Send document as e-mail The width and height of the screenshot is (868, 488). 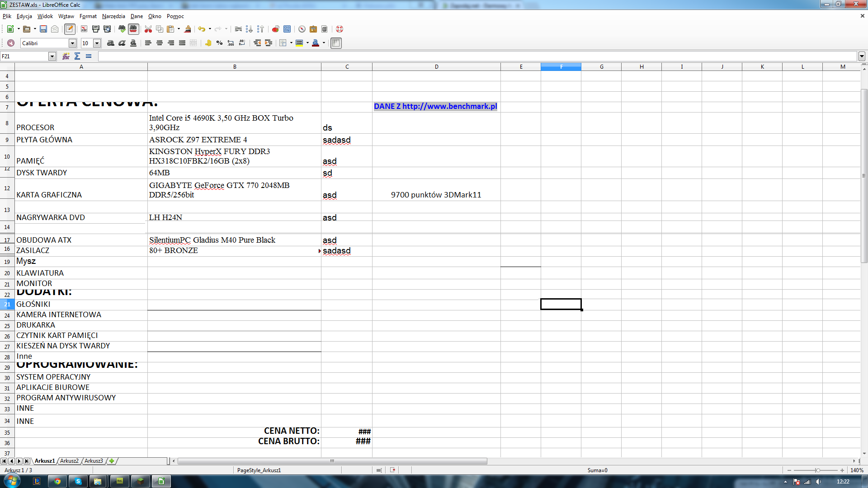click(x=55, y=29)
